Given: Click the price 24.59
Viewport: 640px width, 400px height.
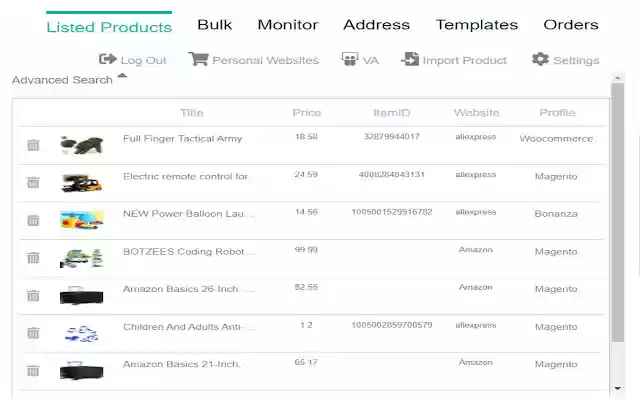Looking at the screenshot, I should tap(306, 175).
